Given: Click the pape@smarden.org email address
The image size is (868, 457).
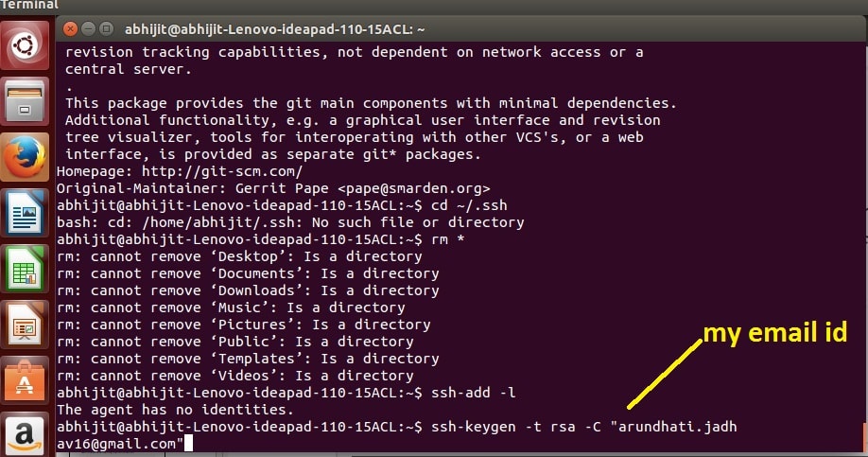Looking at the screenshot, I should point(413,188).
